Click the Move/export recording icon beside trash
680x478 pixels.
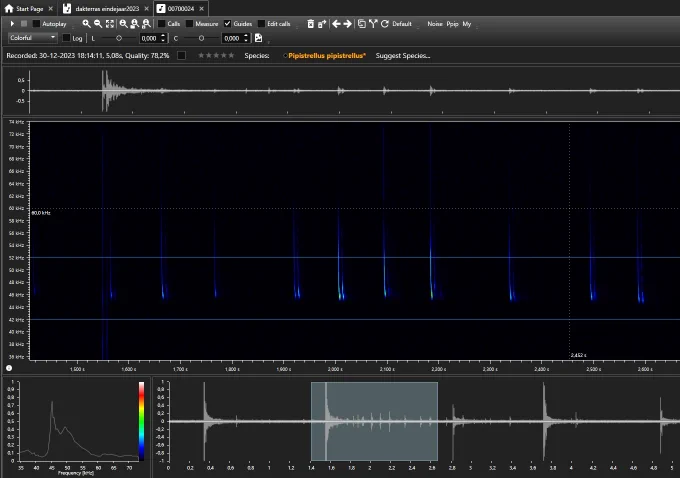(x=322, y=23)
